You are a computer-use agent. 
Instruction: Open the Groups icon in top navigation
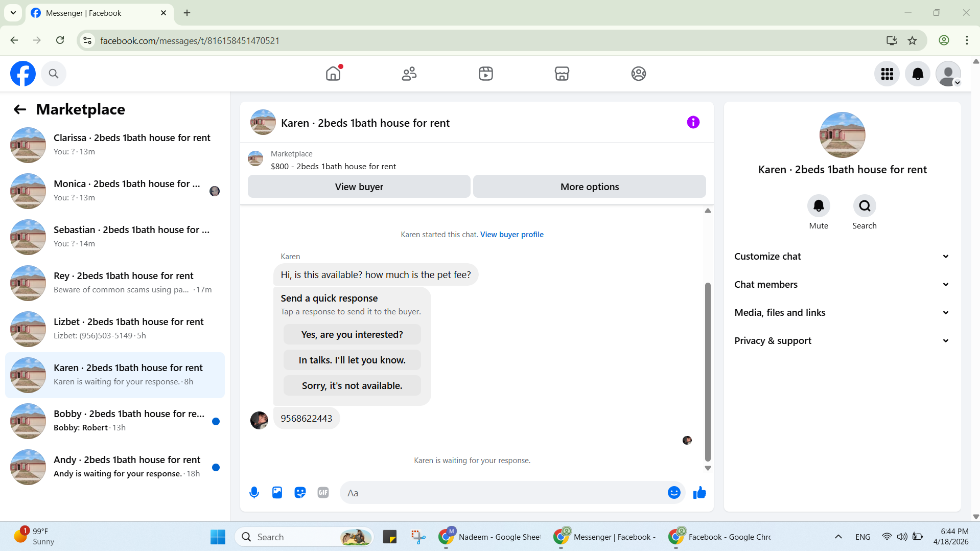[639, 74]
